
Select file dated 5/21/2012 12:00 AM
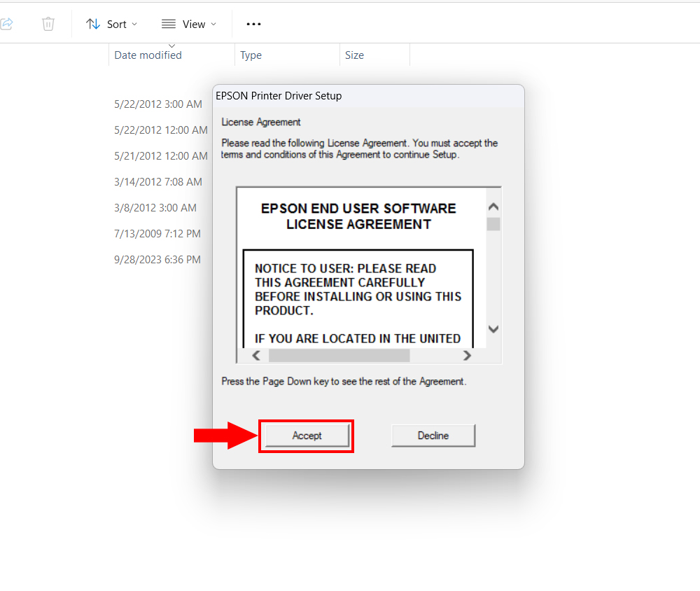(x=161, y=156)
